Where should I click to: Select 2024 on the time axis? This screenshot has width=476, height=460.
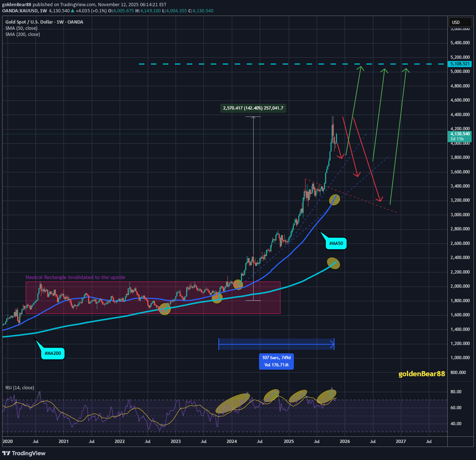point(231,441)
